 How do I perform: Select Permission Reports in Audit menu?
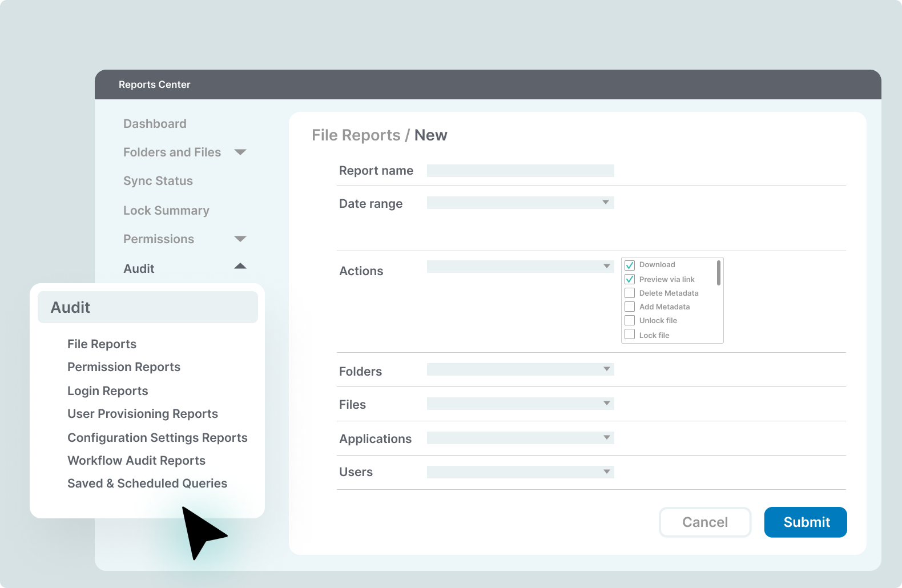pos(124,367)
